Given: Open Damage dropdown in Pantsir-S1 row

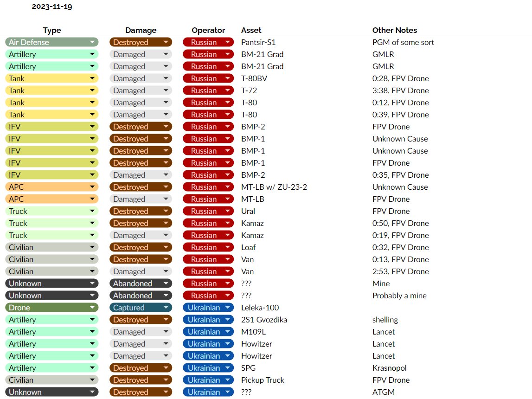Looking at the screenshot, I should tap(141, 42).
